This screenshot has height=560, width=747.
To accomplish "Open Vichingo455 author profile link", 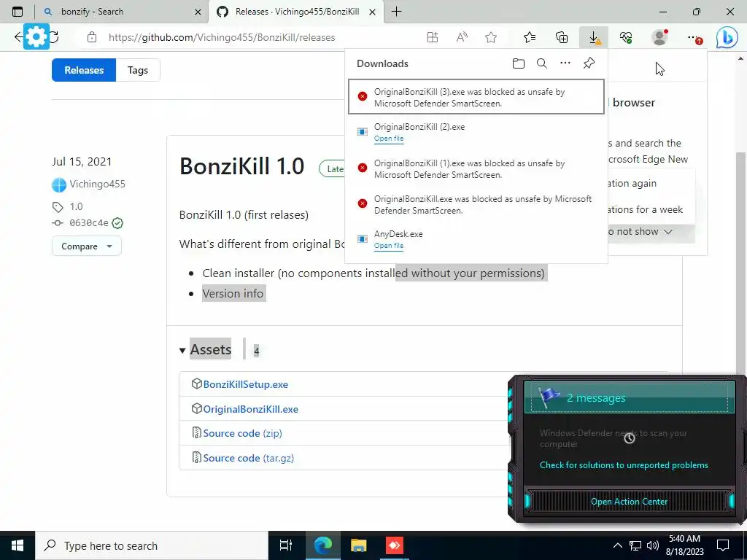I will (x=97, y=184).
